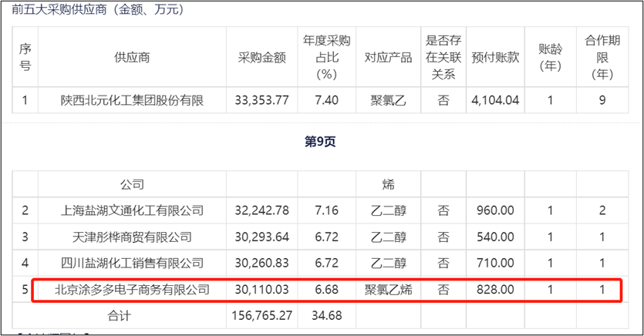The height and width of the screenshot is (336, 644).
Task: Click purchase amount 30,293.64
Action: tap(261, 237)
